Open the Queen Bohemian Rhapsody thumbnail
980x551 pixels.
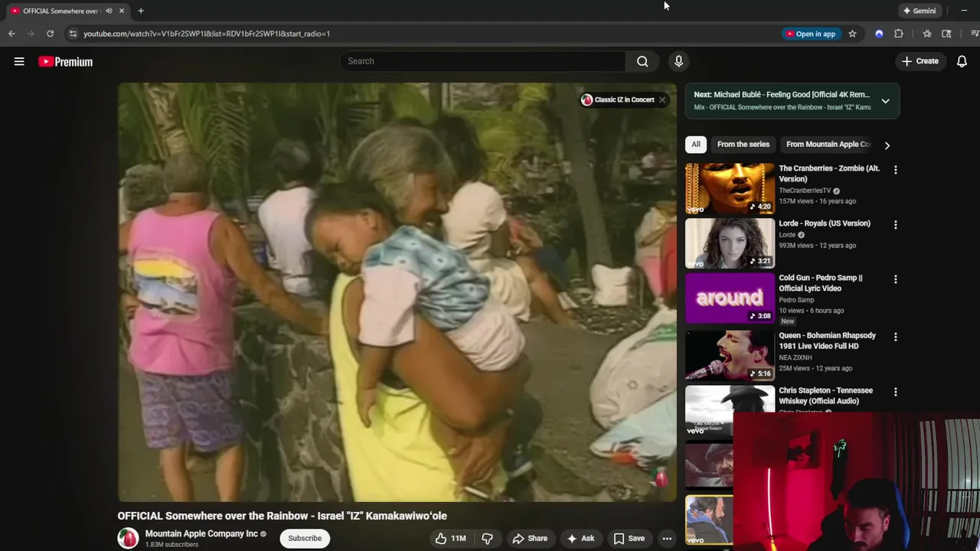[x=730, y=355]
